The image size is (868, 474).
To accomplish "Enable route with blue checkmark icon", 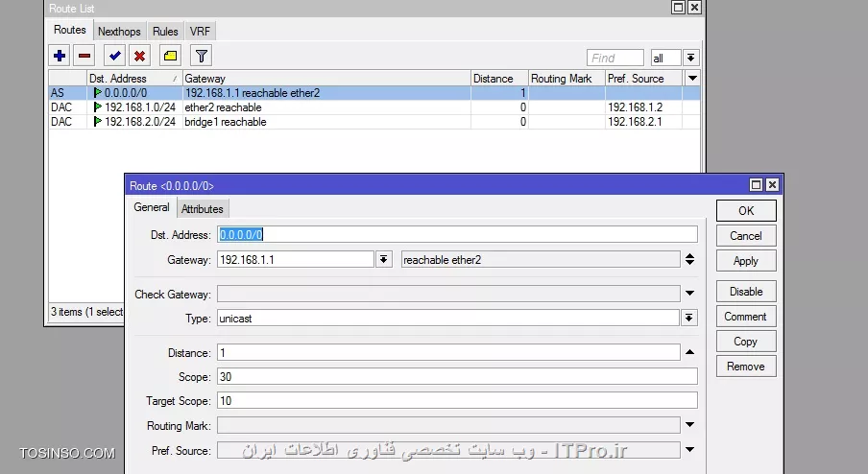I will pyautogui.click(x=114, y=56).
